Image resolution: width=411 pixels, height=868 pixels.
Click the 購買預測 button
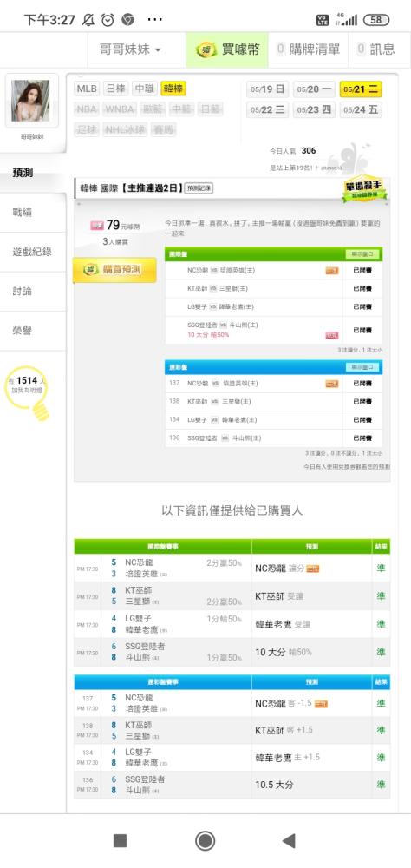click(114, 270)
